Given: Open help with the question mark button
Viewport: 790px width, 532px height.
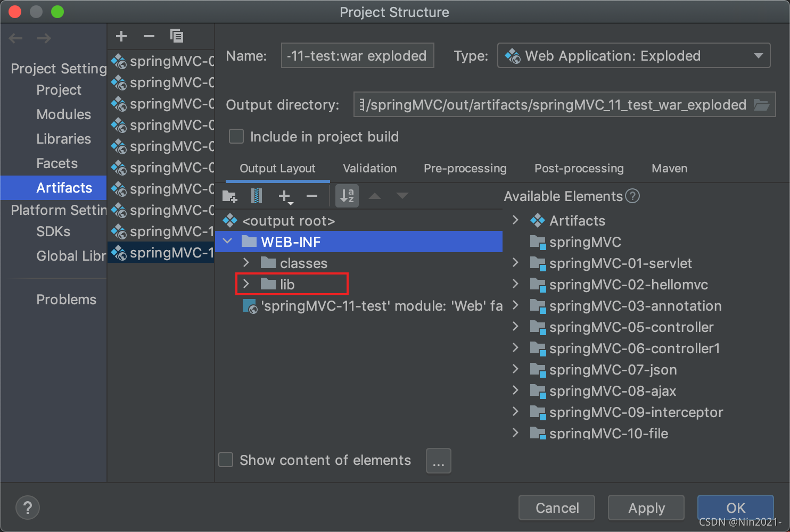Looking at the screenshot, I should click(x=28, y=508).
